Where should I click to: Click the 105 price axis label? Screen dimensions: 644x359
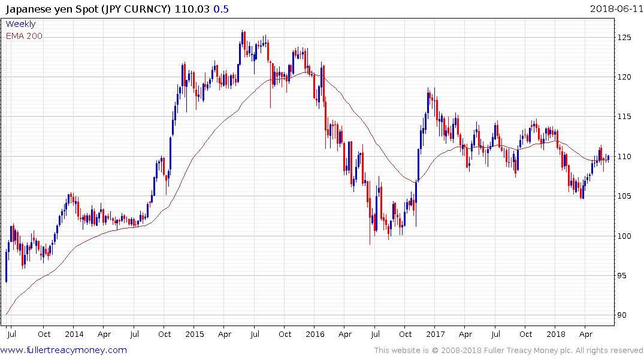[624, 196]
